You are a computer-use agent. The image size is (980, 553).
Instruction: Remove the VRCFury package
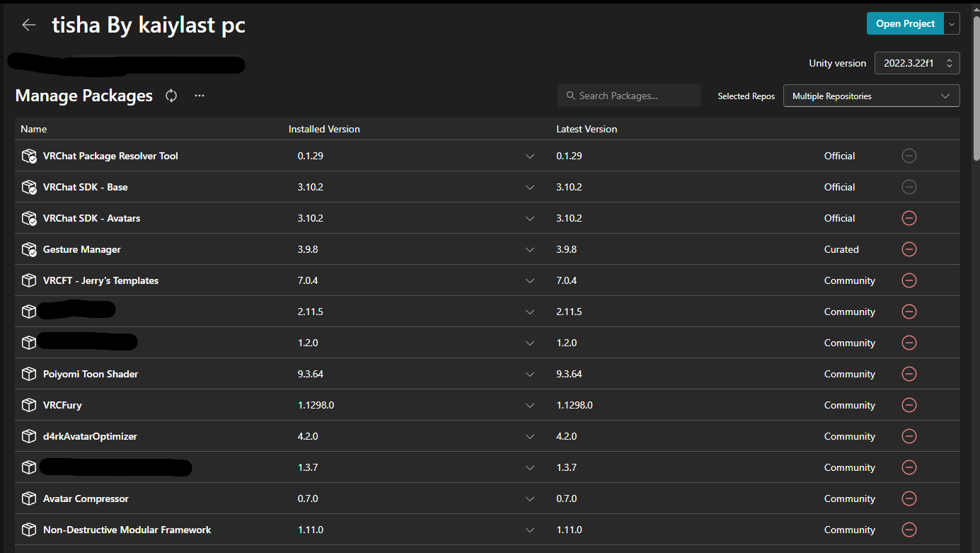[909, 405]
